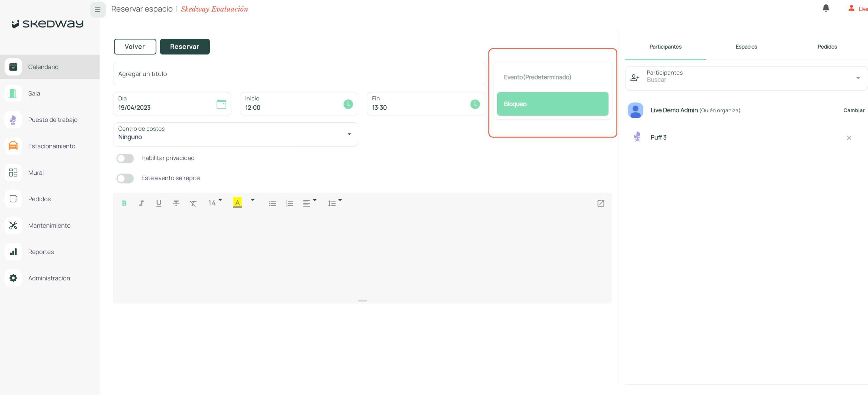Apply strikethrough formatting
Screen dimensions: 868x395
(176, 203)
